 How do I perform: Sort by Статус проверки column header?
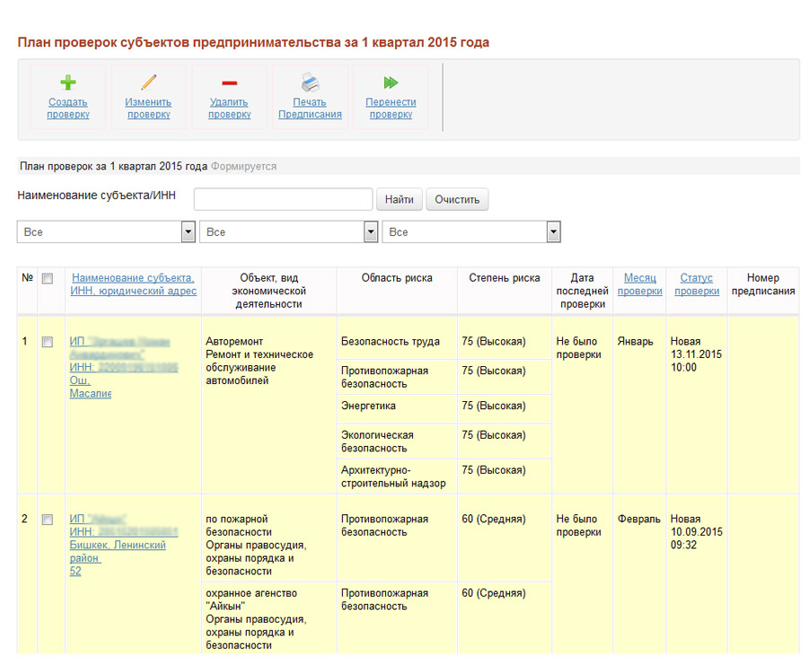point(697,284)
